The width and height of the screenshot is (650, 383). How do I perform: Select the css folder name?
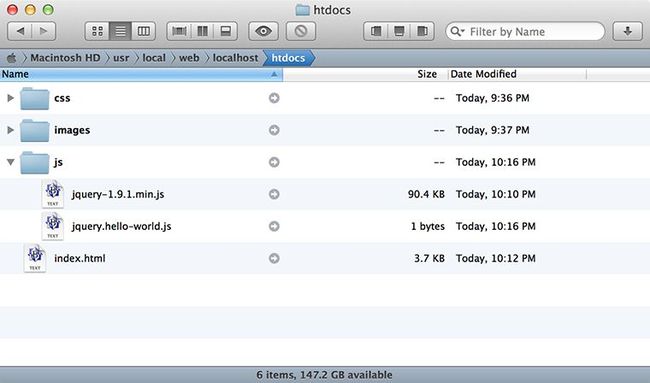click(x=62, y=98)
